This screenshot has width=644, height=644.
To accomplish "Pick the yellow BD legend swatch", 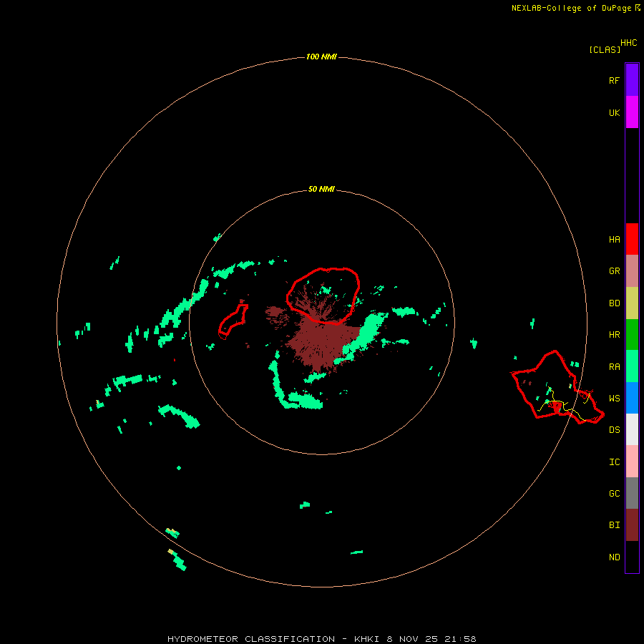I will point(632,303).
